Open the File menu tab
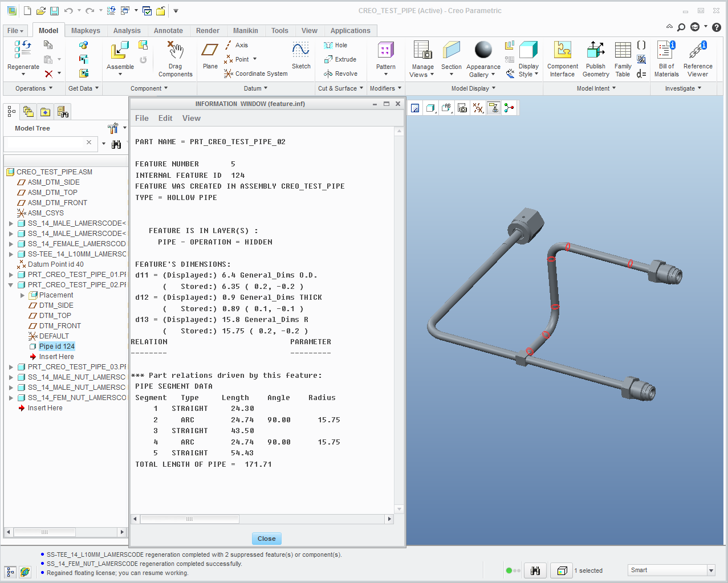Screen dimensions: 728x583 click(15, 31)
